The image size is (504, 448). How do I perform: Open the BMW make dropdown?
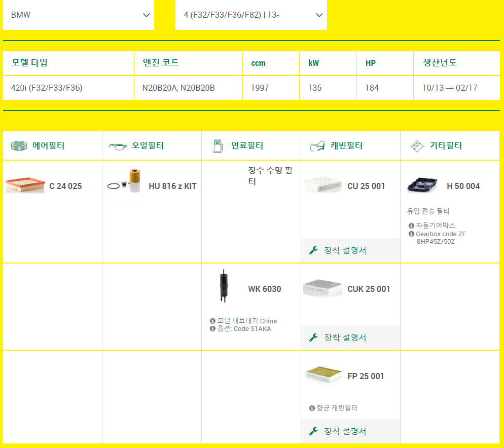79,15
